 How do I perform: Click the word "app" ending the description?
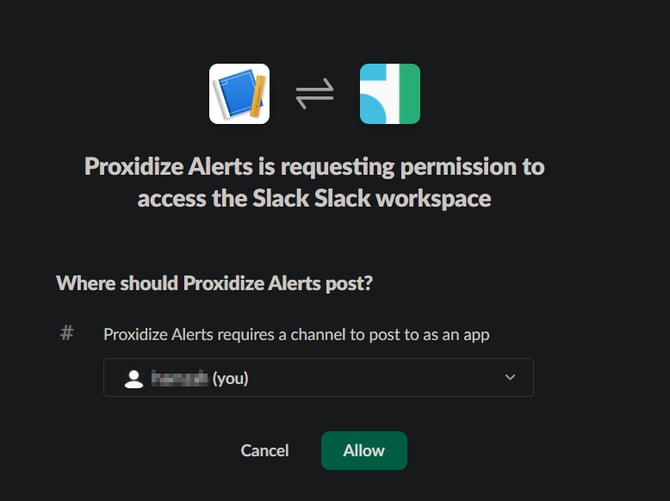click(476, 336)
